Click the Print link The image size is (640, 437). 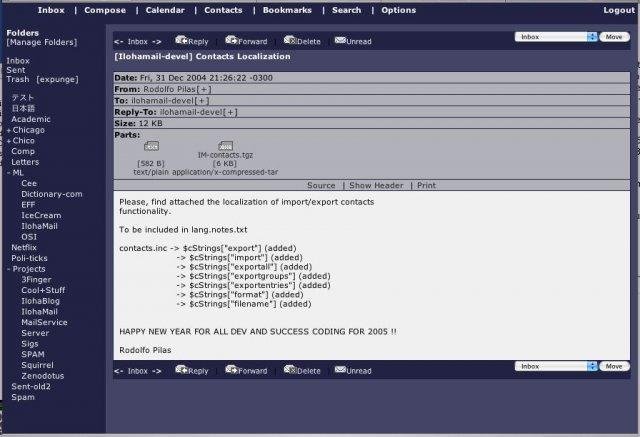click(426, 185)
